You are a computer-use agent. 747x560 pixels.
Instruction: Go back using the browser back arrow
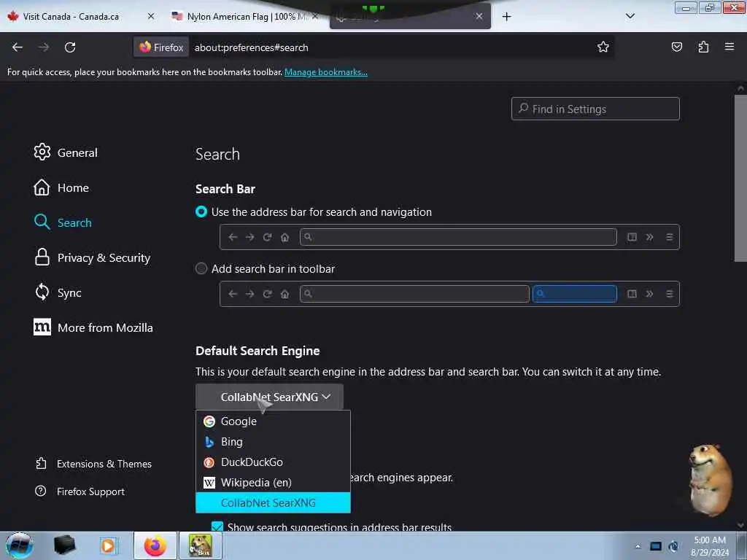point(18,47)
